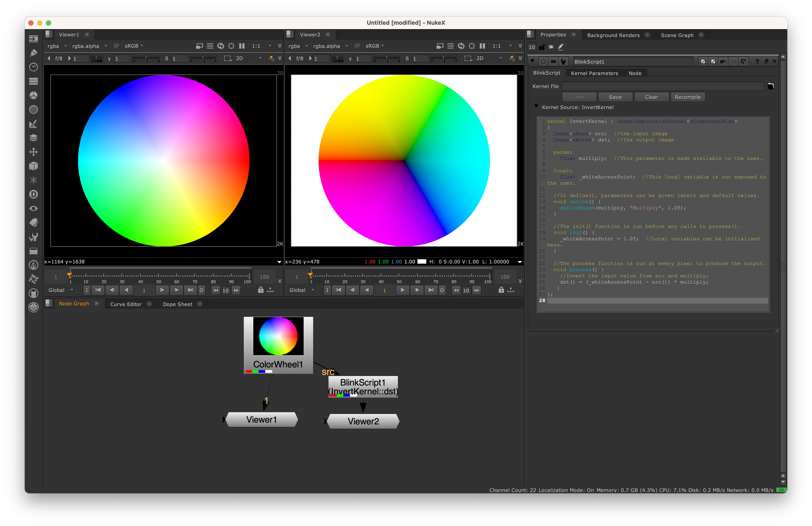Screen dimensions: 812x526
Task: Click the ColorWheel1 node thumbnail
Action: [x=278, y=336]
